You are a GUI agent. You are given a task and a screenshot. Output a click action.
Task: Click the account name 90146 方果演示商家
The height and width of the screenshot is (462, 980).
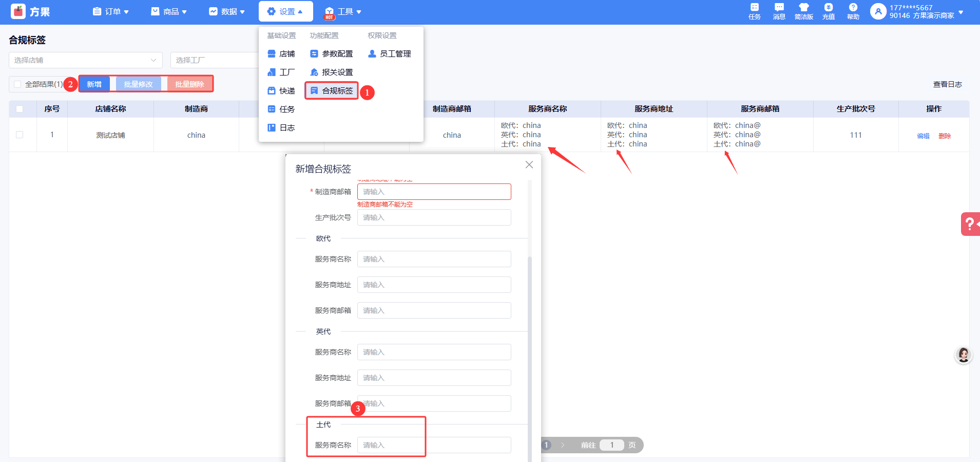coord(922,15)
